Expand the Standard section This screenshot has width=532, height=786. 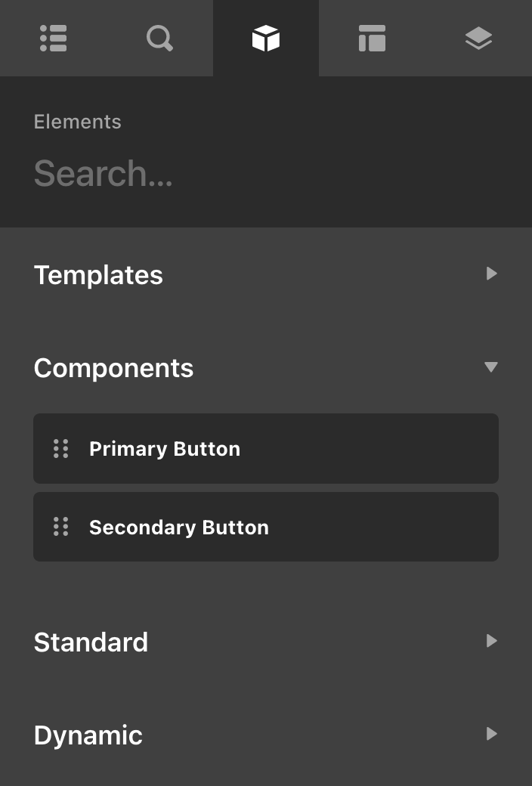point(491,641)
